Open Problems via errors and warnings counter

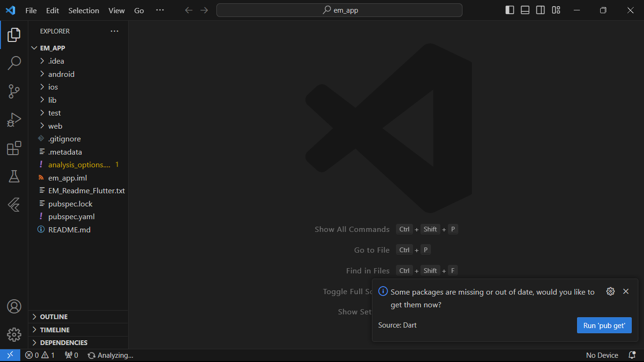(x=40, y=355)
